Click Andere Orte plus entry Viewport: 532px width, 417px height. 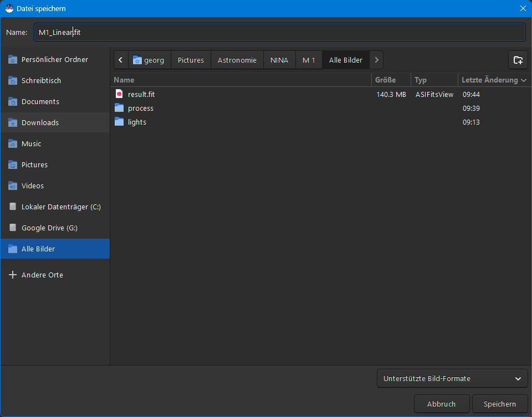[x=42, y=275]
